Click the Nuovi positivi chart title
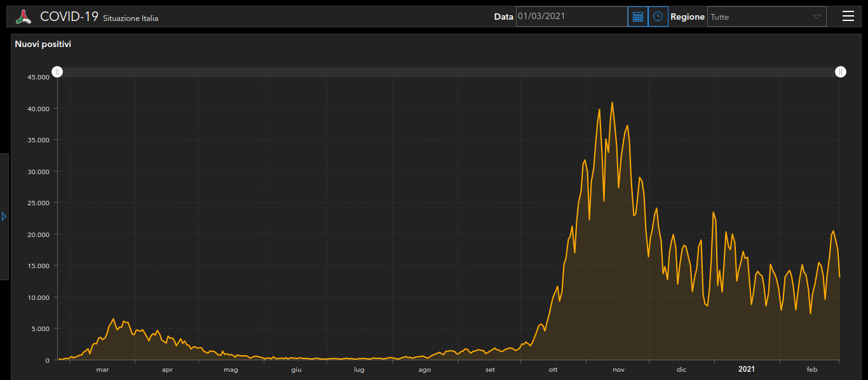This screenshot has width=868, height=380. tap(43, 44)
